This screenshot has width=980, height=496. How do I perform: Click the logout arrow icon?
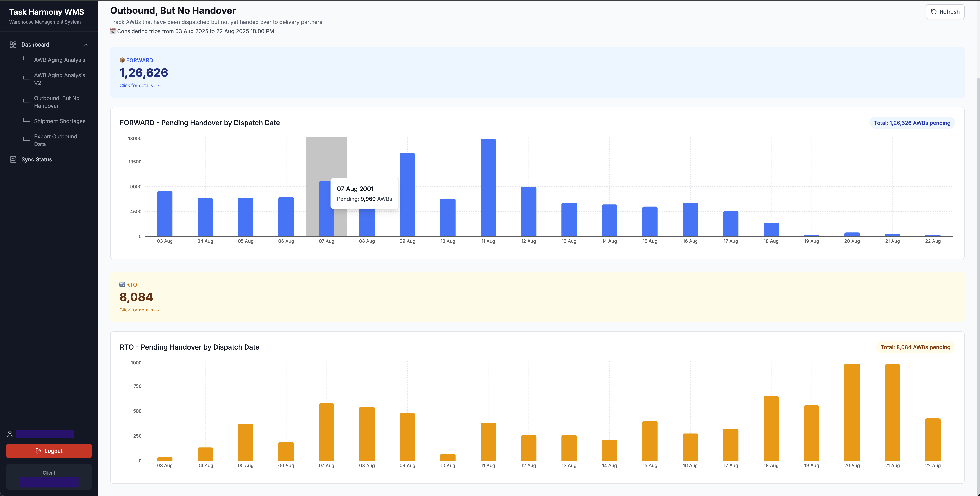pos(38,451)
